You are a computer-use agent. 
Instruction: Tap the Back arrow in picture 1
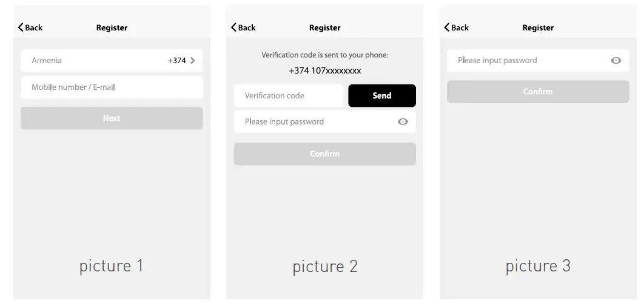tap(30, 27)
